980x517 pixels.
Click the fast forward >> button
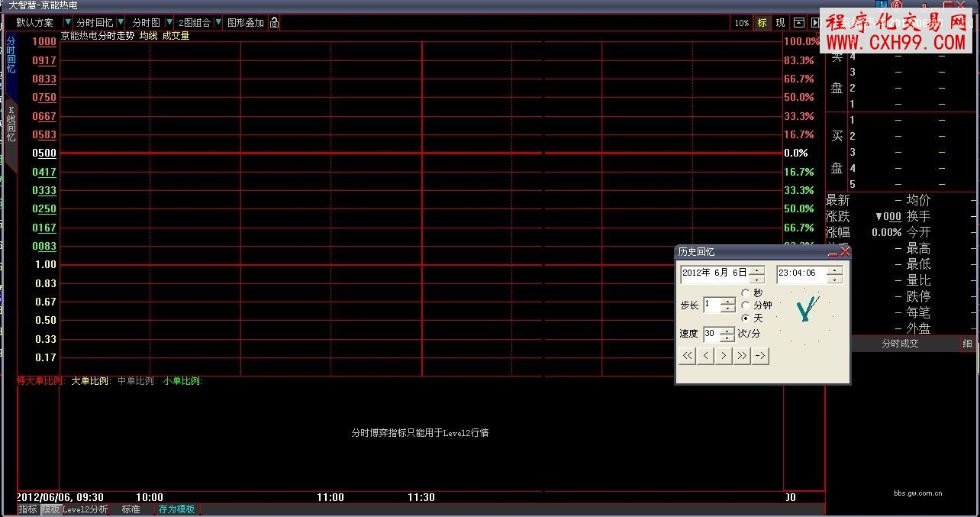742,356
